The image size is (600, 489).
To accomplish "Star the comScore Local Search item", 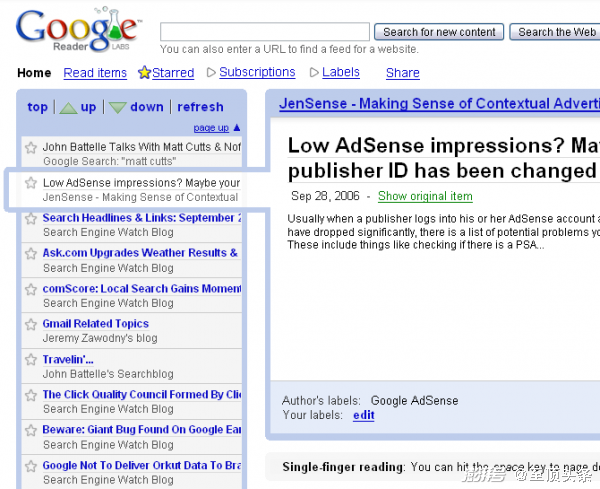I will pos(31,289).
